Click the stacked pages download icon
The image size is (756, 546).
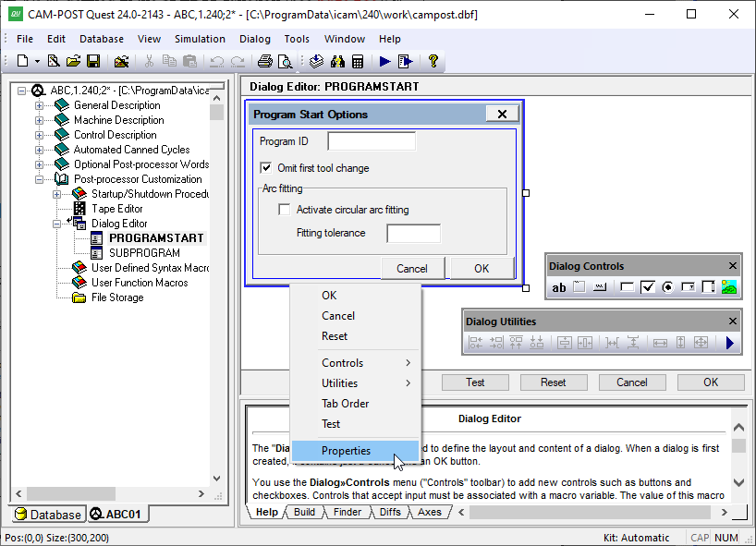316,61
